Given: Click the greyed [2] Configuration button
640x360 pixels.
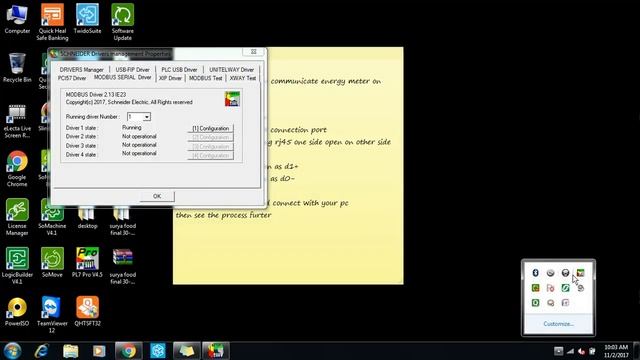Looking at the screenshot, I should (x=211, y=138).
